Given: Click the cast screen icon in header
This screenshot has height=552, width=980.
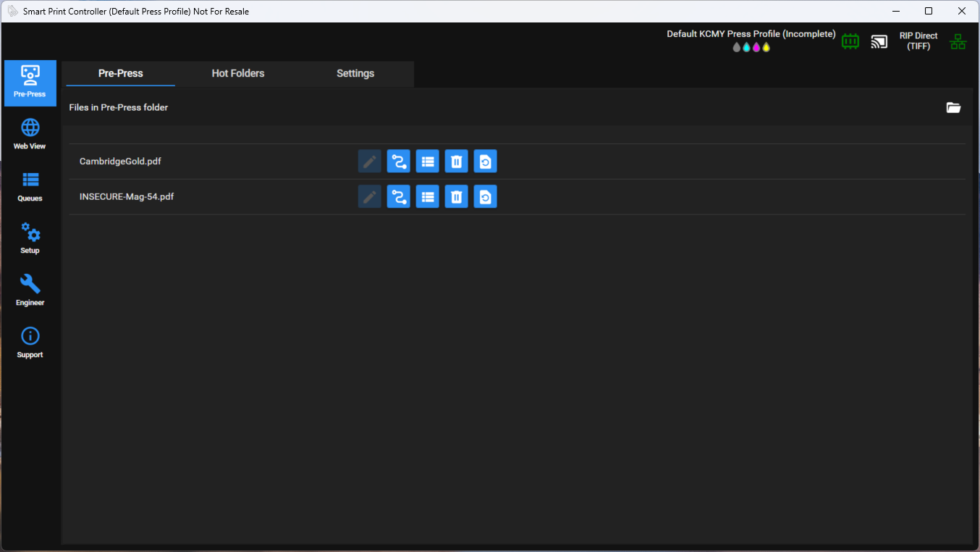Looking at the screenshot, I should coord(879,41).
